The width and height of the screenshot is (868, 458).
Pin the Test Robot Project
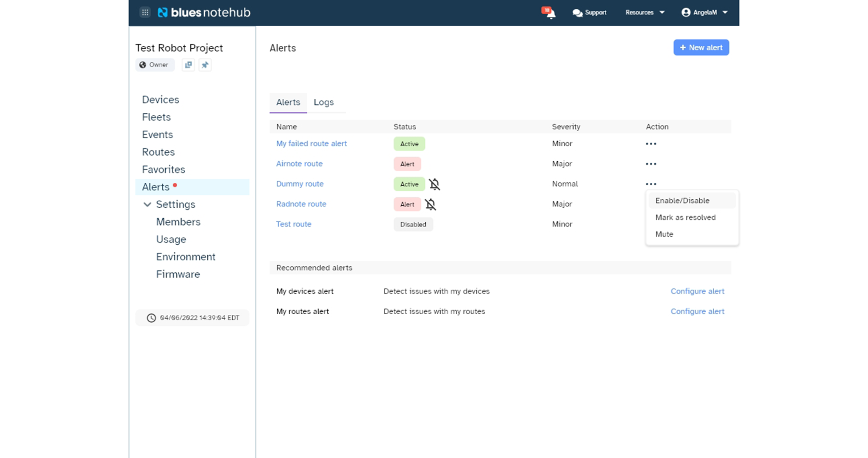point(205,65)
